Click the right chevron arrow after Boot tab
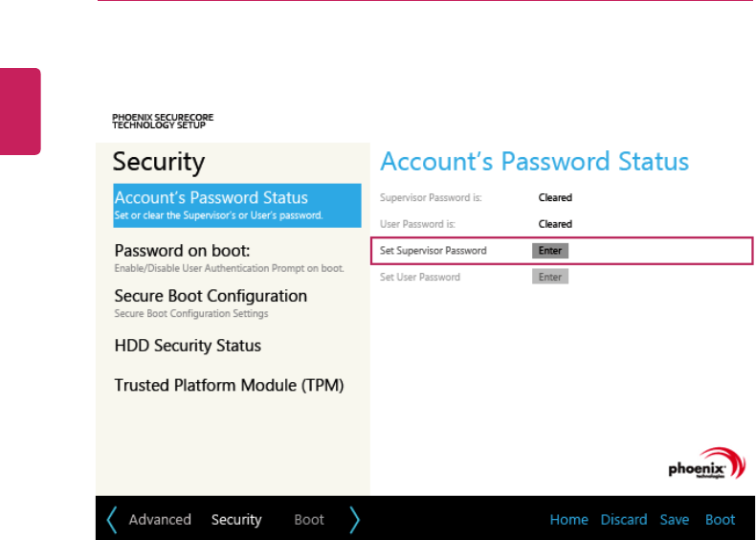The width and height of the screenshot is (756, 540). pos(355,520)
